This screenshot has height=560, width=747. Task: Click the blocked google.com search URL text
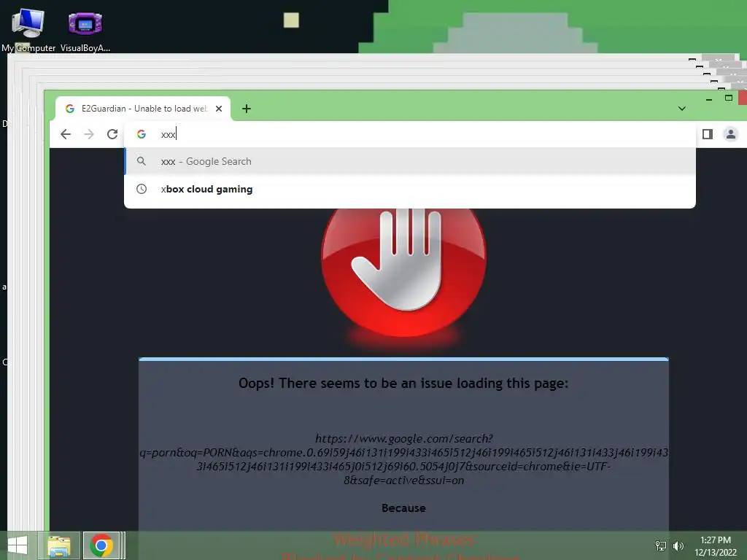pos(404,459)
